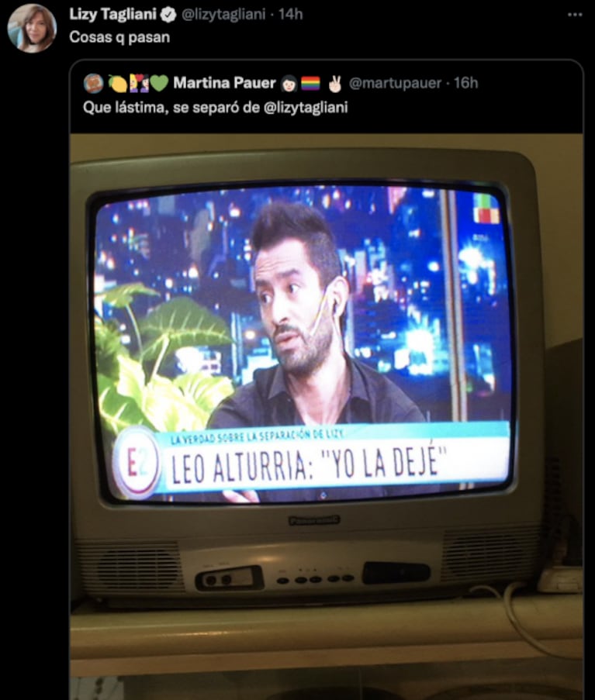Click the 14h timestamp
Viewport: 595px width, 700px height.
pos(290,15)
